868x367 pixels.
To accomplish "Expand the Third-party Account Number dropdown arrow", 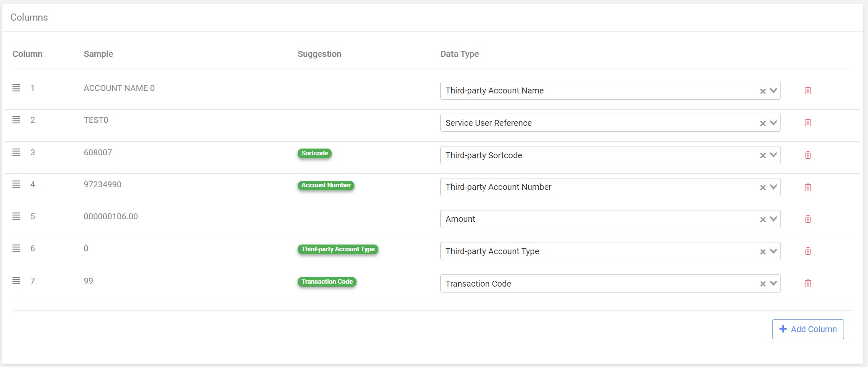I will click(x=773, y=187).
